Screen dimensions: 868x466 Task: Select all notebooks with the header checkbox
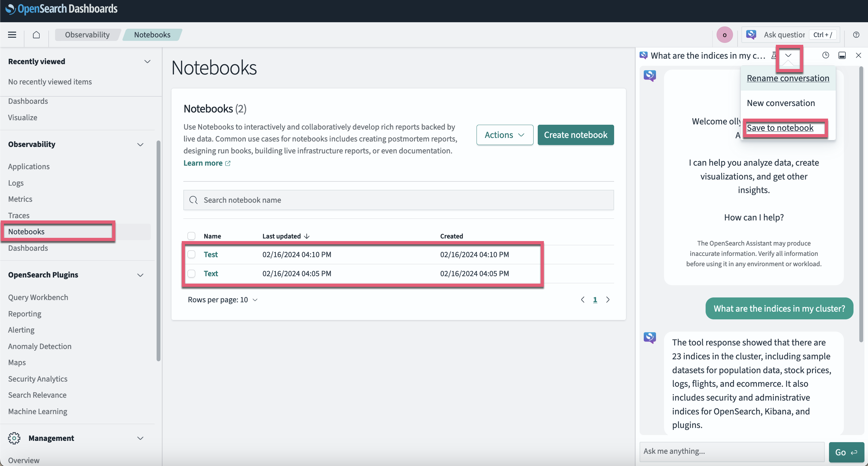pyautogui.click(x=191, y=236)
